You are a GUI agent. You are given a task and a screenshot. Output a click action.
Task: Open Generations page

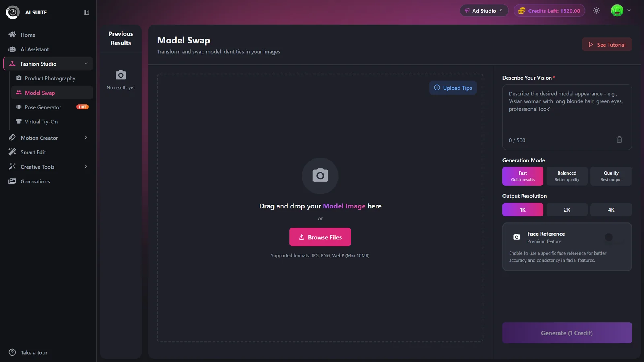tap(48, 181)
